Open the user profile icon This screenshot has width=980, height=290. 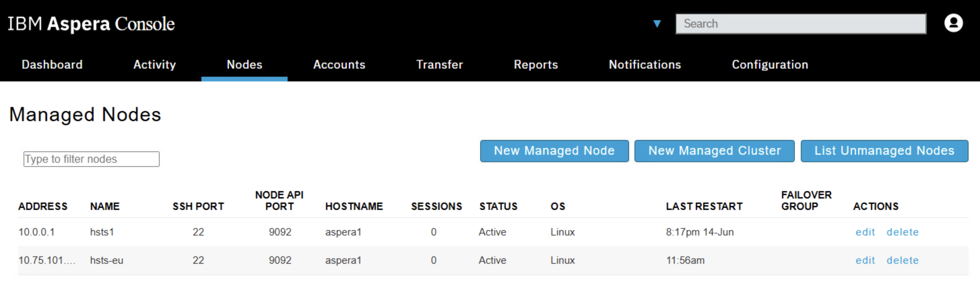(953, 23)
